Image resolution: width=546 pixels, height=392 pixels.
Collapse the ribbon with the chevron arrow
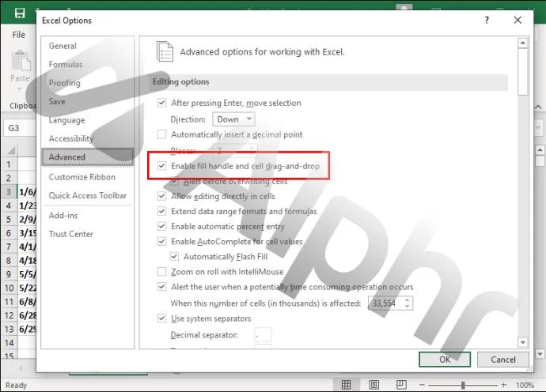538,107
